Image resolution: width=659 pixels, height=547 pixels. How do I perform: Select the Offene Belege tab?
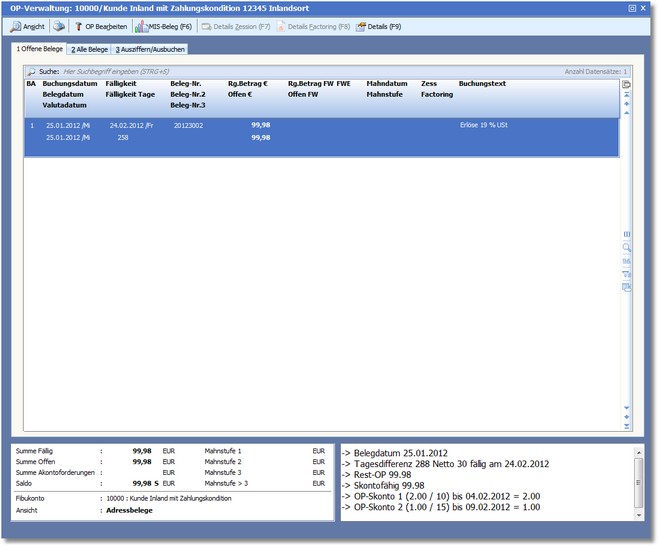point(39,49)
